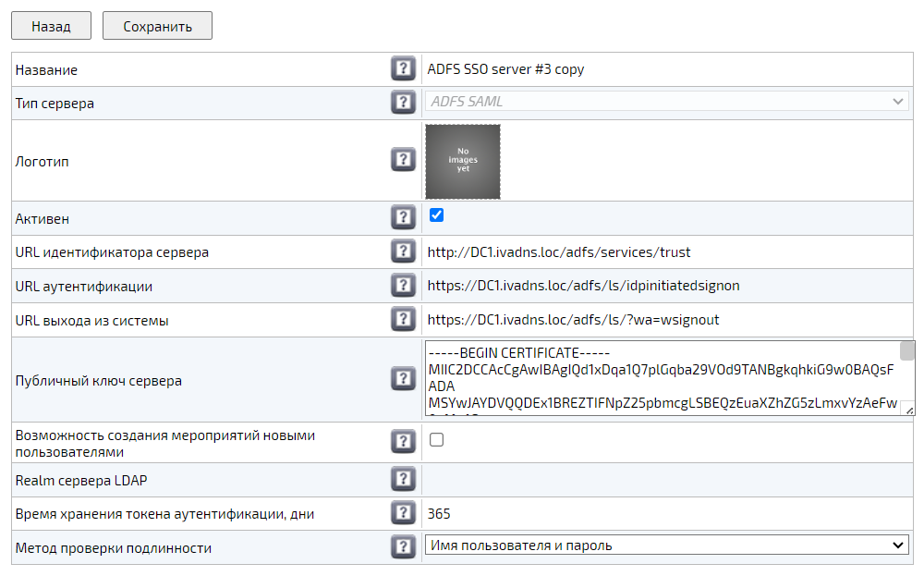Expand the Тип сервера dropdown
Image resolution: width=924 pixels, height=576 pixels.
(x=666, y=102)
